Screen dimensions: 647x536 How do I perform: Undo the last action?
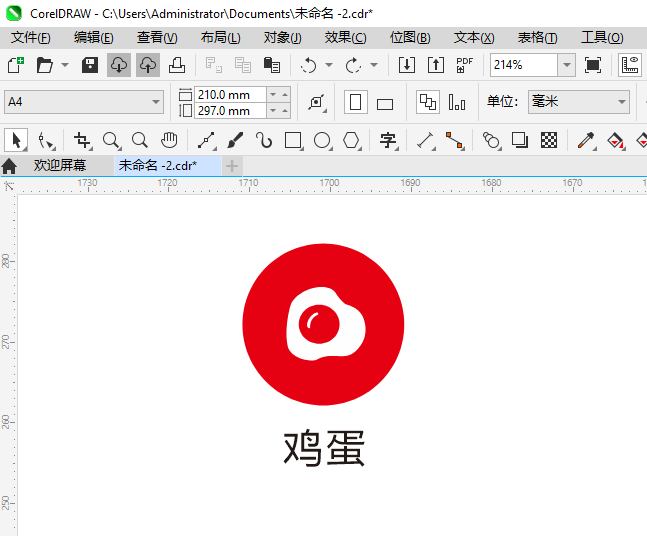coord(308,65)
